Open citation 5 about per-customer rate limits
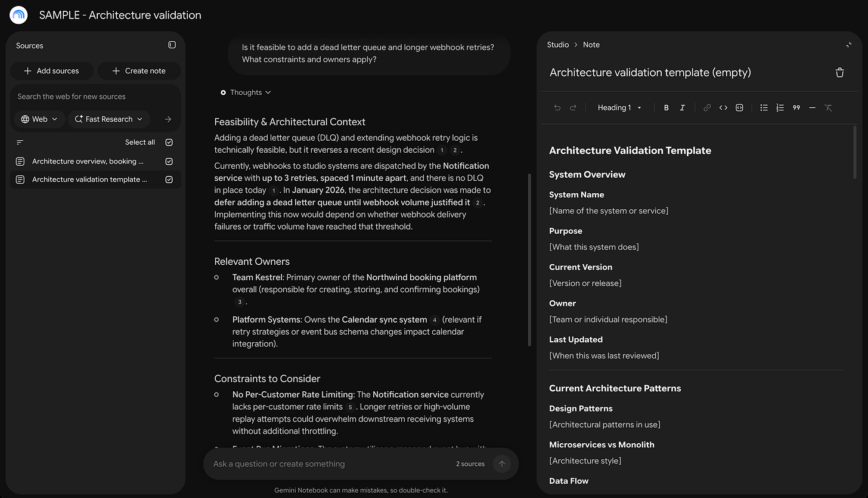This screenshot has width=868, height=498. pyautogui.click(x=351, y=407)
